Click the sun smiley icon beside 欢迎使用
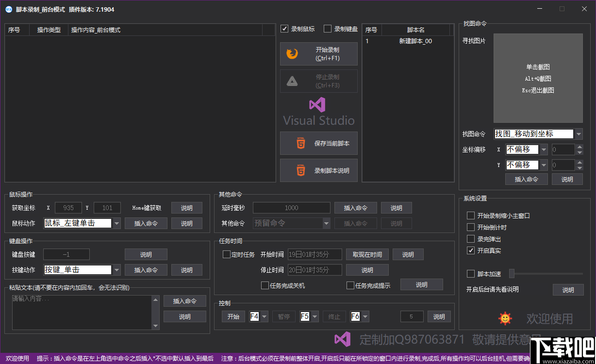The width and height of the screenshot is (596, 364). pos(505,318)
